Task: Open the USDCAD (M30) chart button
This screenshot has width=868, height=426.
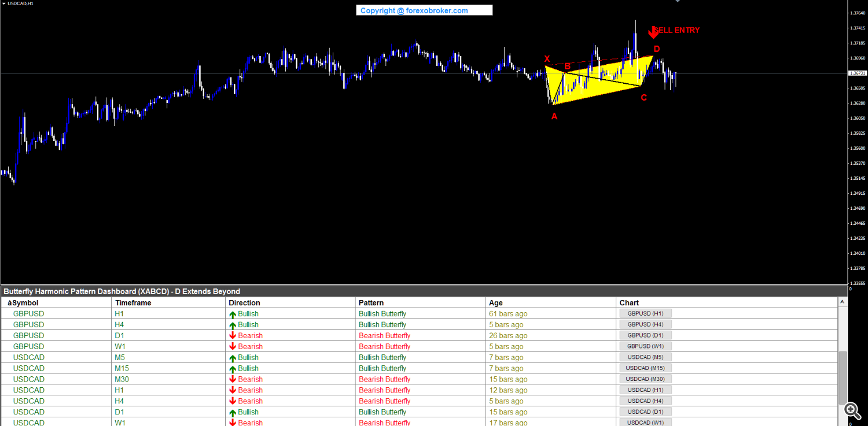Action: click(x=645, y=379)
